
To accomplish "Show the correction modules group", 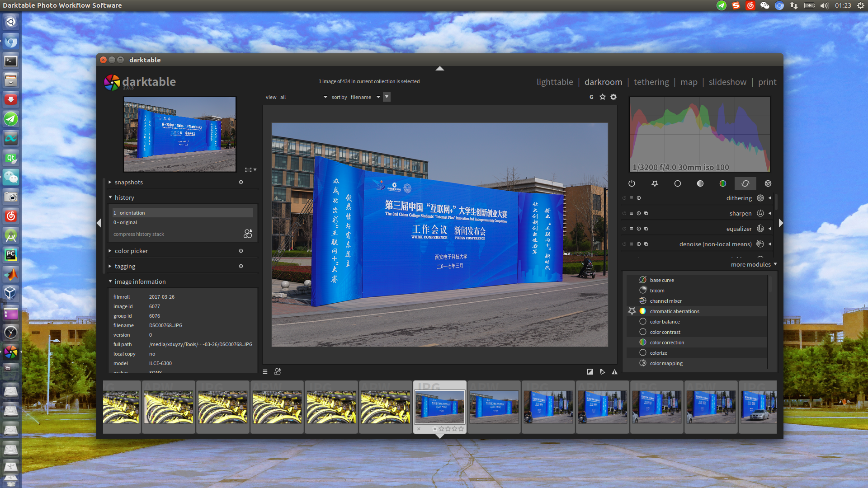I will point(745,183).
